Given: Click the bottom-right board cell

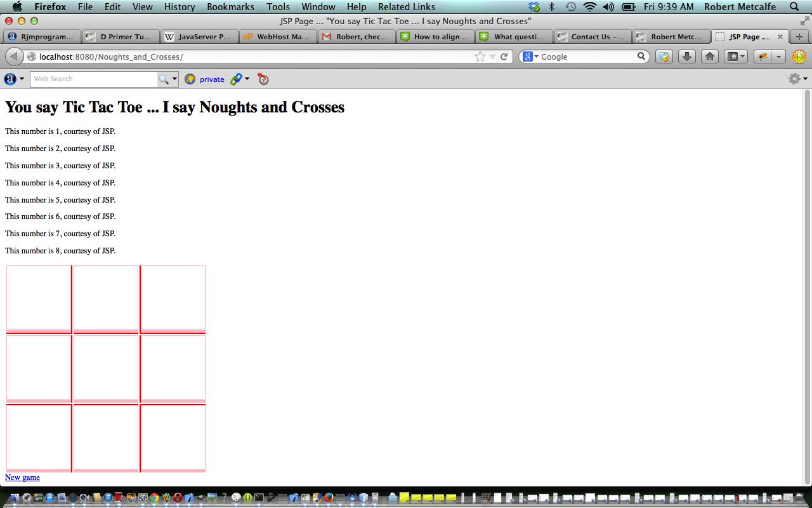Looking at the screenshot, I should [x=173, y=438].
